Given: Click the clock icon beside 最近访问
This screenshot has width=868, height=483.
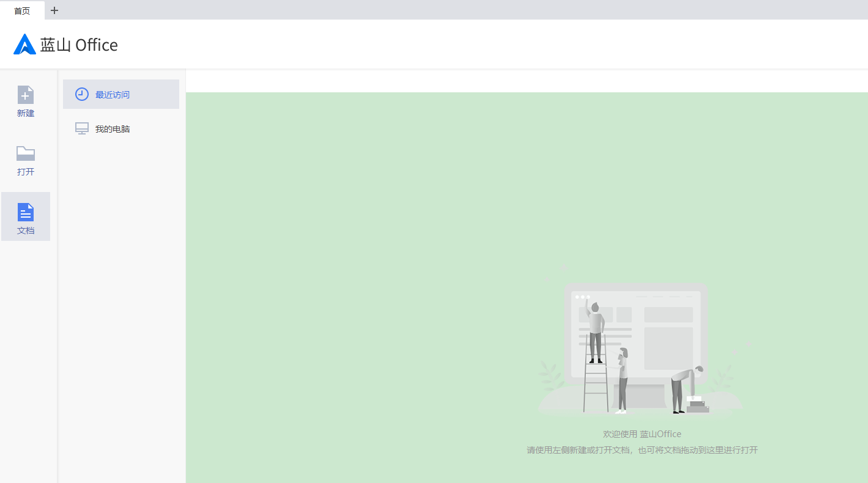Looking at the screenshot, I should [x=81, y=94].
